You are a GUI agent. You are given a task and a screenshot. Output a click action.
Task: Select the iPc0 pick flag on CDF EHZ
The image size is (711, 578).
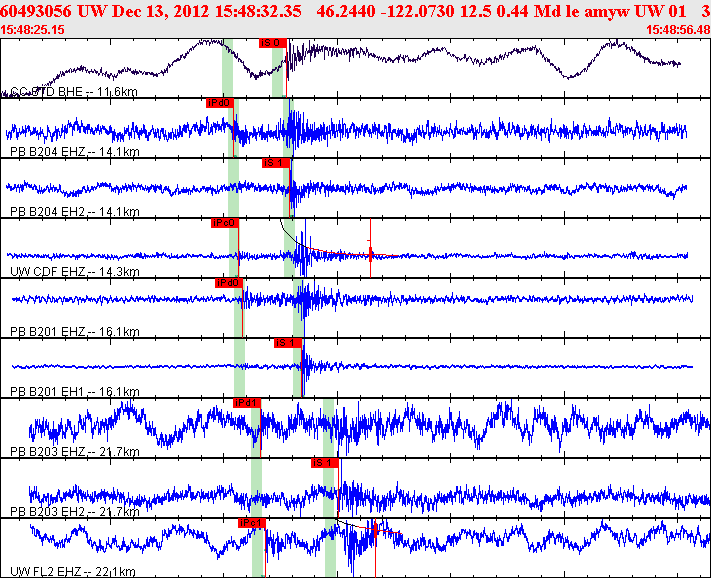(x=224, y=223)
